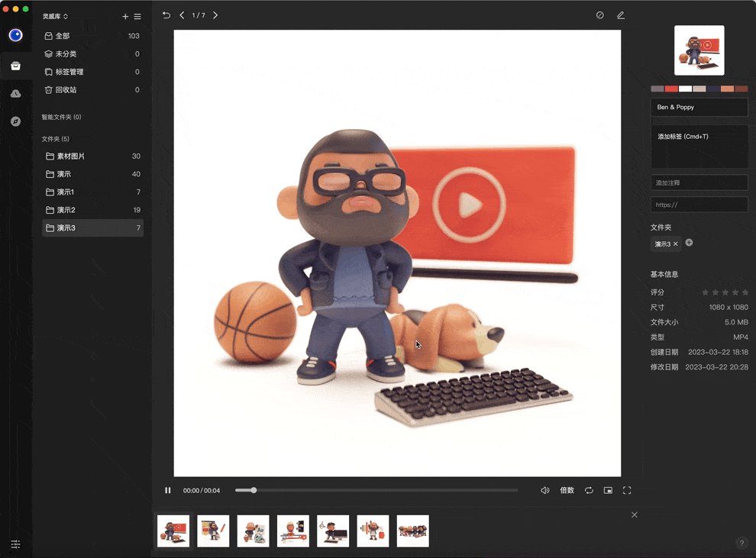Viewport: 756px width, 558px height.
Task: Open settings sliders icon at bottom left
Action: [15, 544]
